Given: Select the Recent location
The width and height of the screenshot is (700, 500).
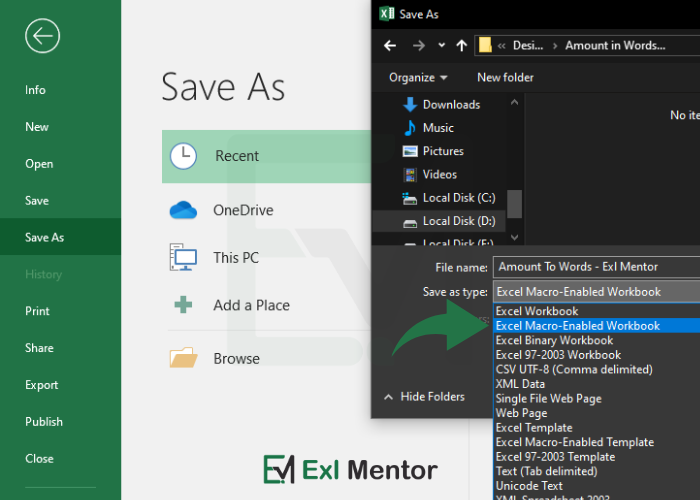Looking at the screenshot, I should point(267,156).
